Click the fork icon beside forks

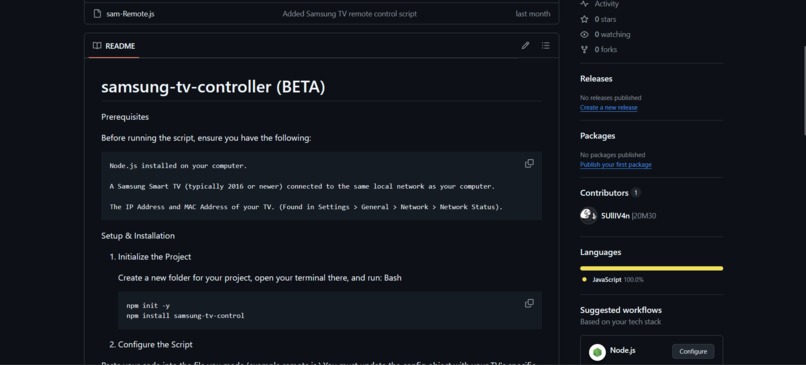(584, 49)
